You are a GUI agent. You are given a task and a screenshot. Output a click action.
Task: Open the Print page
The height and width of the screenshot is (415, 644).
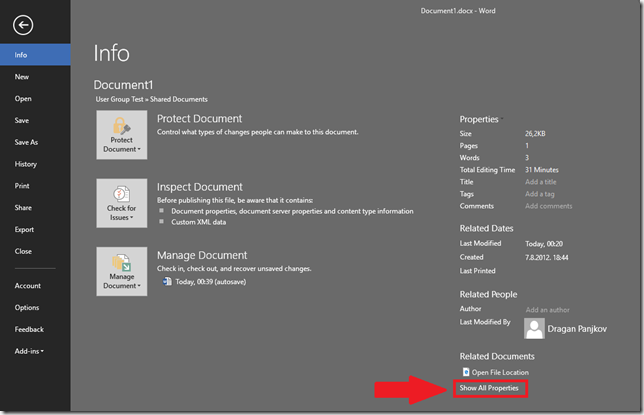pyautogui.click(x=22, y=186)
